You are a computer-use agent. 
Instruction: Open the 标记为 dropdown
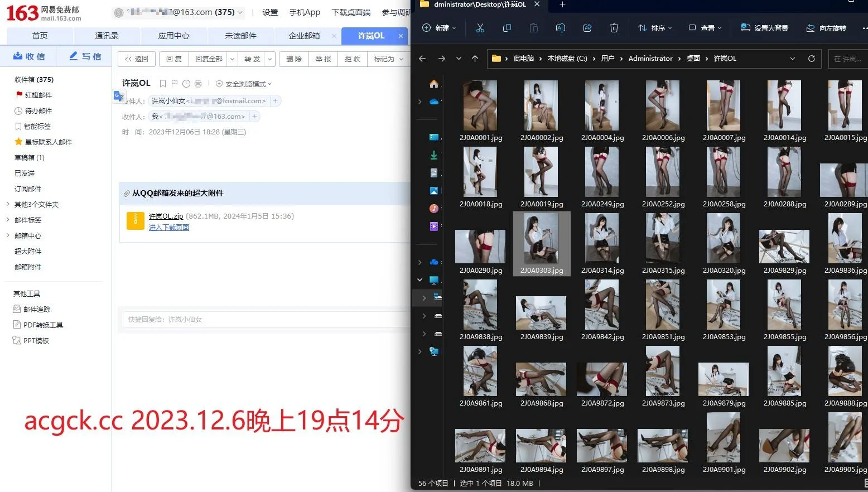pos(389,59)
